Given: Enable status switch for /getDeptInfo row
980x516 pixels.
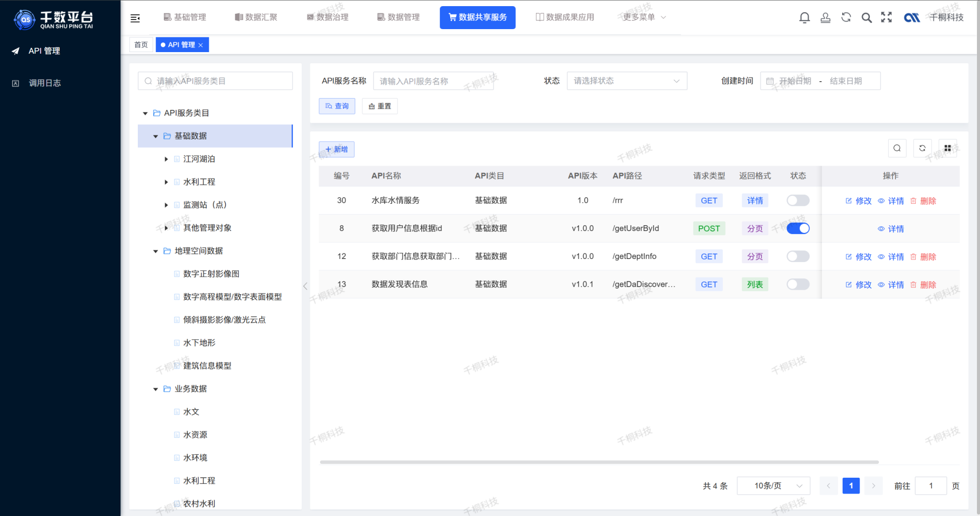Looking at the screenshot, I should [x=798, y=256].
